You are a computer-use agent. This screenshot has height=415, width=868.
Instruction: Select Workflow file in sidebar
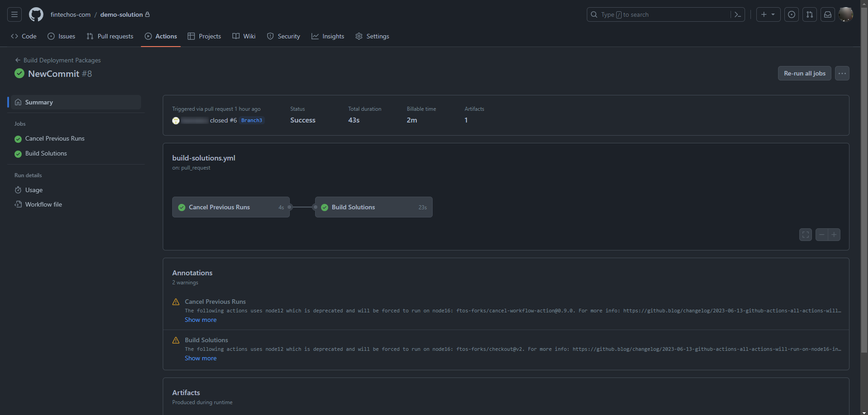coord(43,204)
